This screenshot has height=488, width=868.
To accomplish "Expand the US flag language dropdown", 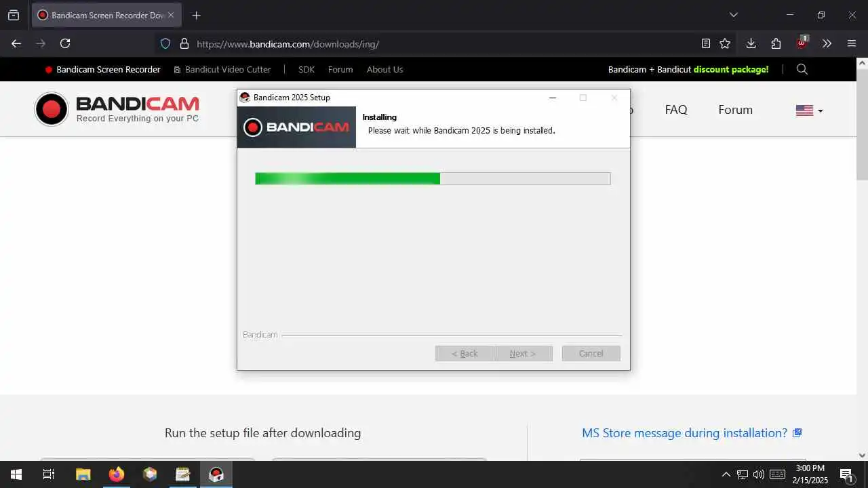I will pos(809,110).
